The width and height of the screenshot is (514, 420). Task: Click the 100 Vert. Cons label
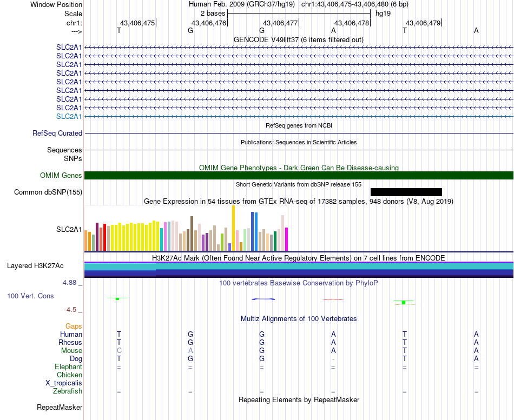tap(30, 296)
